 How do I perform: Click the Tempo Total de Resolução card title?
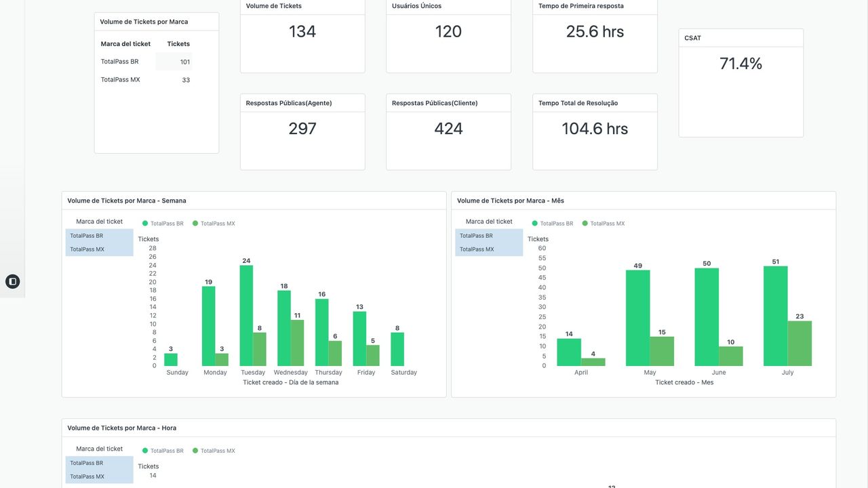click(x=578, y=103)
